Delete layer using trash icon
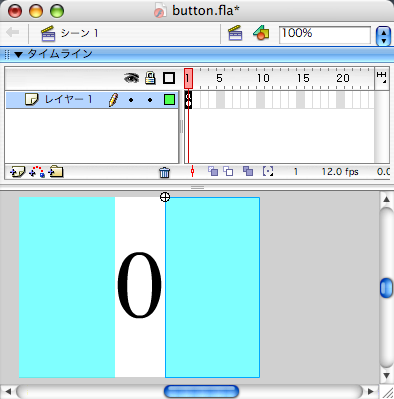 (164, 172)
